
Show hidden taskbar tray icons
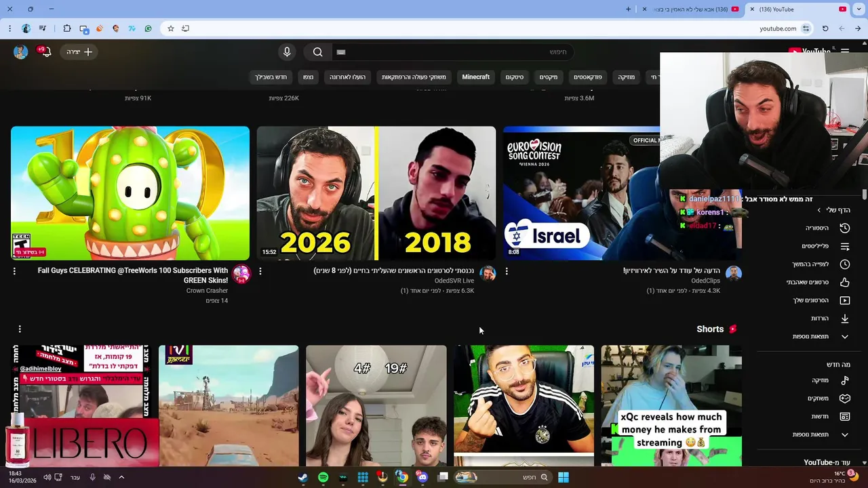click(x=121, y=477)
